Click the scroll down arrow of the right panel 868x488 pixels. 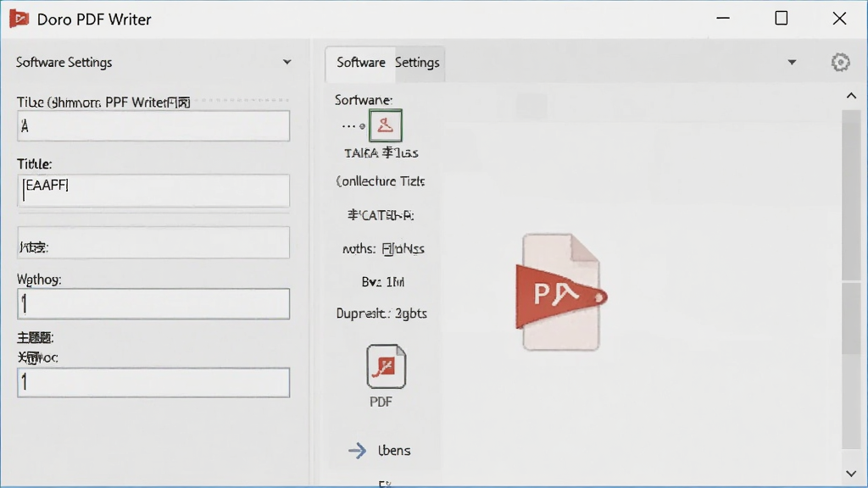[851, 474]
